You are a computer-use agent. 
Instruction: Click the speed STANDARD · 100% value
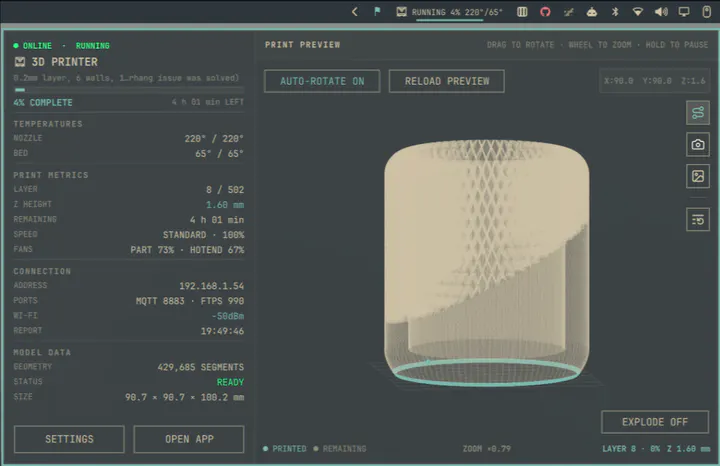[x=203, y=235]
